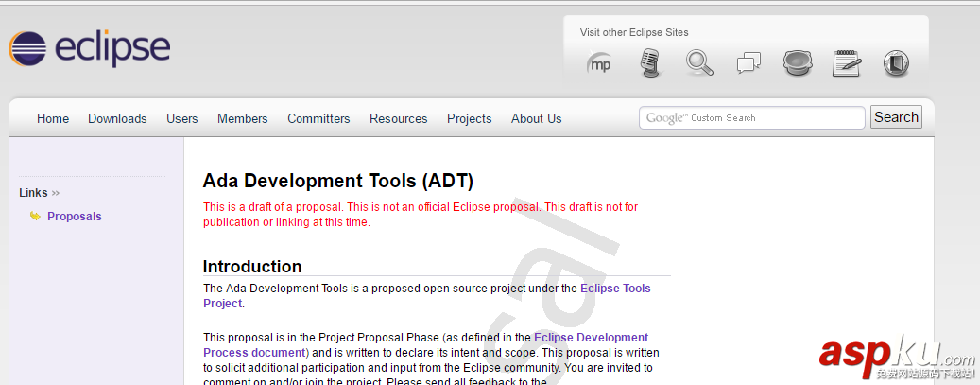Open the round door portal icon
Viewport: 980px width, 385px height.
coord(896,63)
